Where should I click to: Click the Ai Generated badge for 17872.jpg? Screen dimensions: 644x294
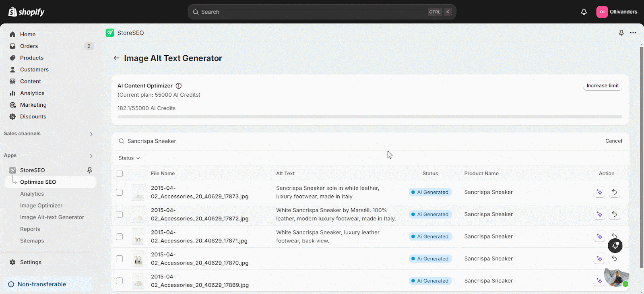click(x=430, y=214)
